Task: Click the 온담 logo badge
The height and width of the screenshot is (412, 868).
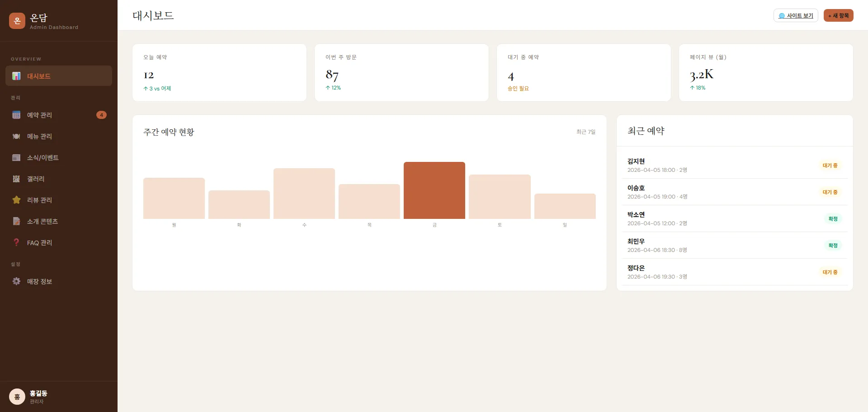Action: click(x=17, y=21)
